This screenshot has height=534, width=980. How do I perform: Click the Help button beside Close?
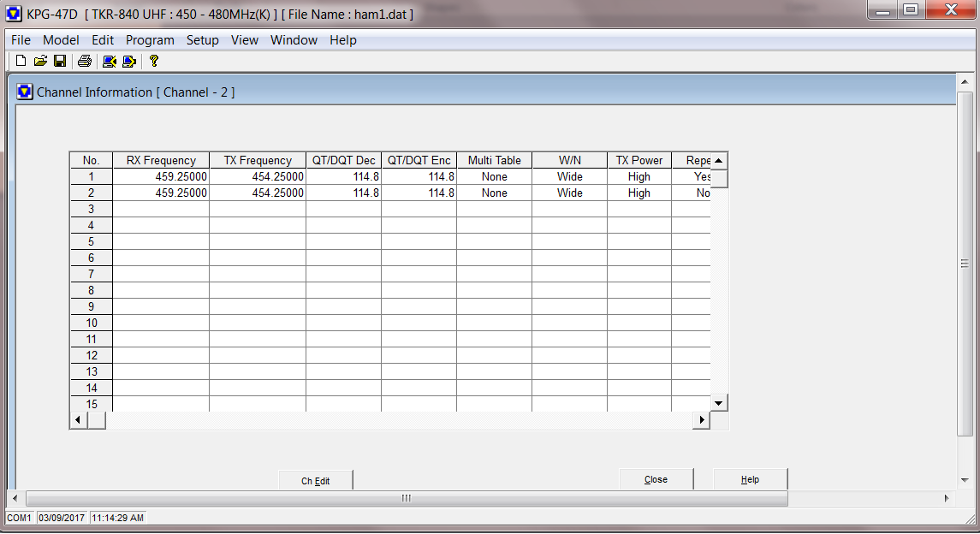[x=750, y=479]
